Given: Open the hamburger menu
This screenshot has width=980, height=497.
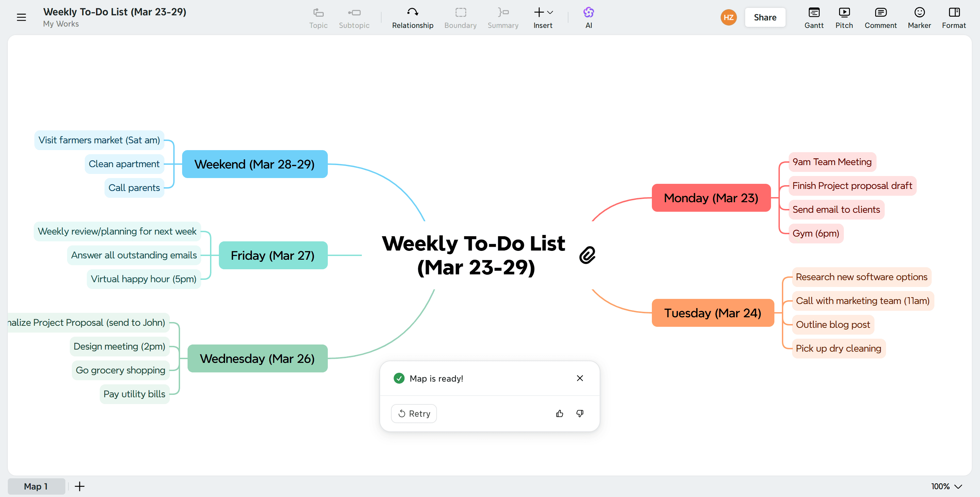Looking at the screenshot, I should pyautogui.click(x=21, y=17).
